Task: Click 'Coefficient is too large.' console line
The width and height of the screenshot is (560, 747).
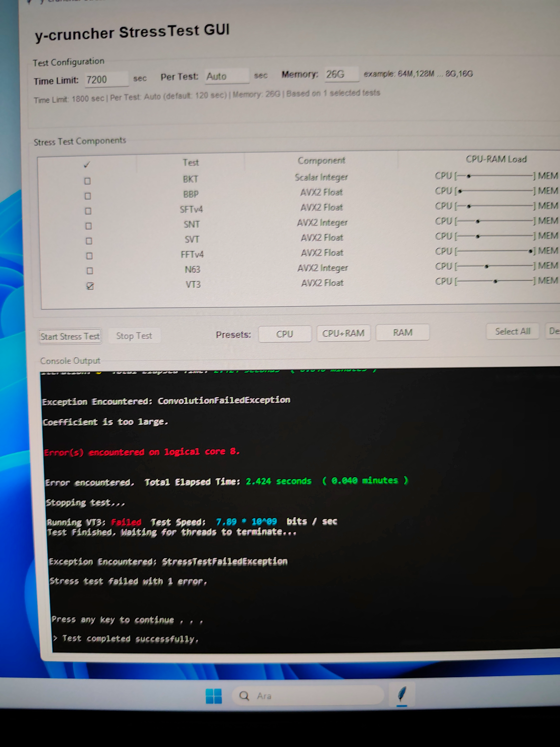Action: (x=105, y=422)
